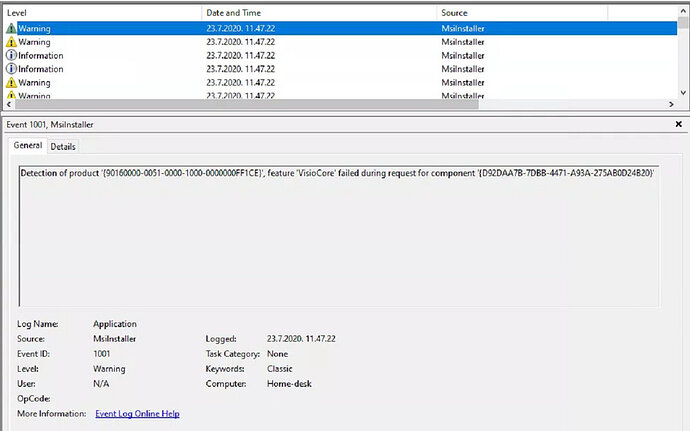Click the Event ID value '1001'

click(102, 354)
